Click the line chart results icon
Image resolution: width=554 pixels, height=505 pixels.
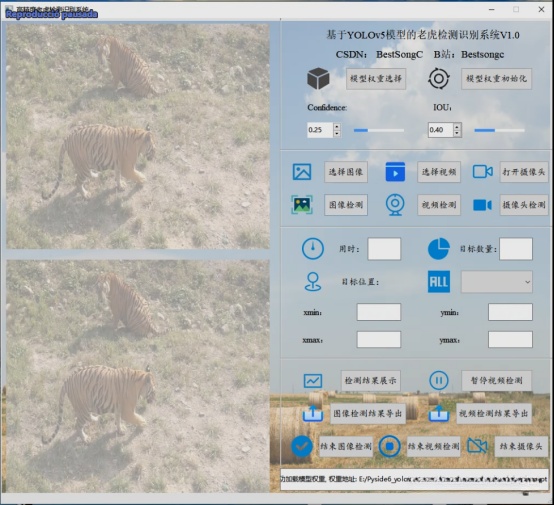click(x=313, y=381)
